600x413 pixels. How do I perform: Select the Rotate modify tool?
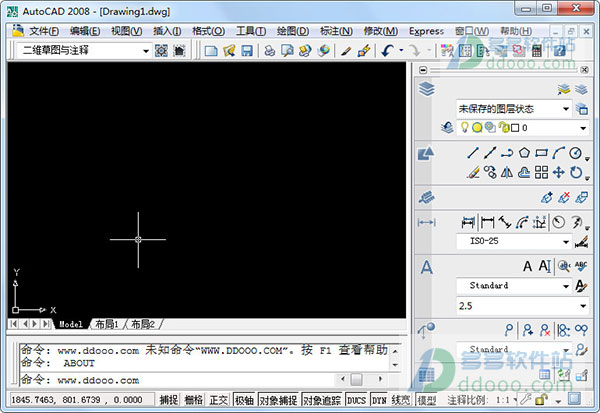(x=576, y=172)
